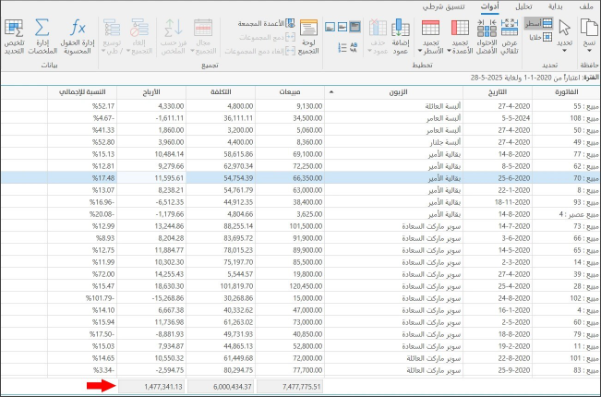
Task: Click the توسيع / طي (expand/collapse) icon
Action: click(112, 28)
